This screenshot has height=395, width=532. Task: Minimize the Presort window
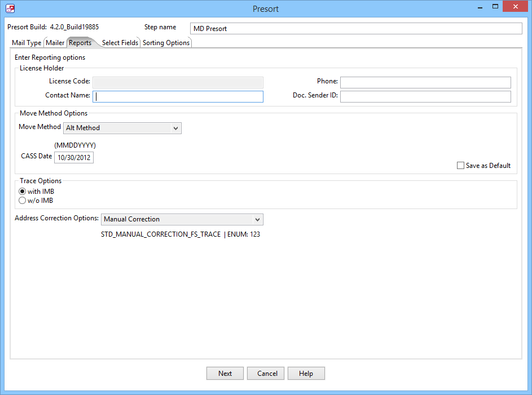[x=480, y=7]
